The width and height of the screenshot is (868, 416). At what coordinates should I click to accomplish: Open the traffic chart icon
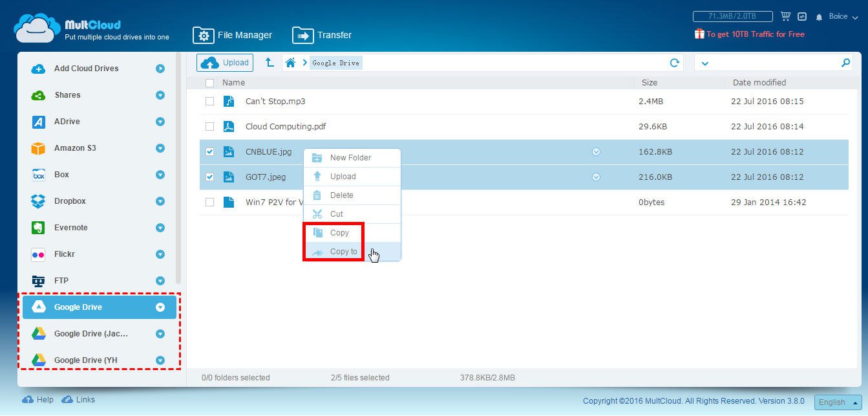click(803, 16)
